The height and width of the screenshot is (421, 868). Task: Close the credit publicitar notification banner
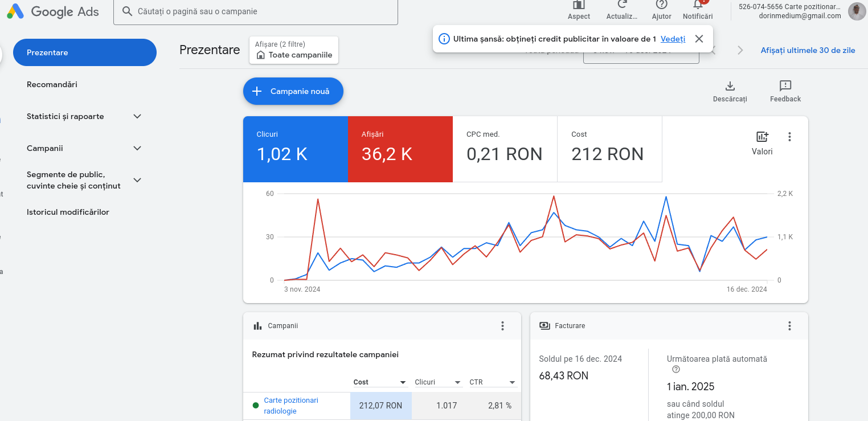coord(699,39)
